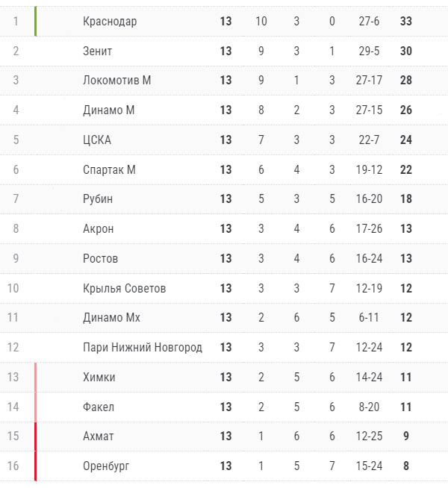
Task: Open the Динамо М team page
Action: point(108,110)
